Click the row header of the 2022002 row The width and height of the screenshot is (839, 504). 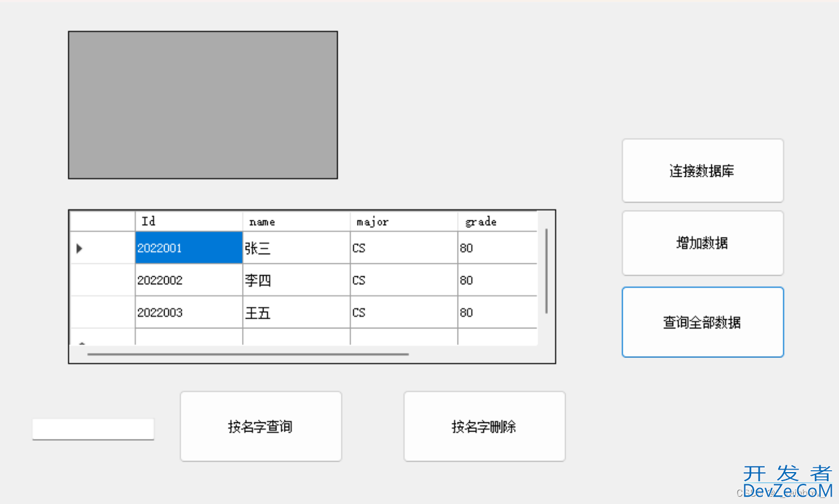tap(103, 280)
